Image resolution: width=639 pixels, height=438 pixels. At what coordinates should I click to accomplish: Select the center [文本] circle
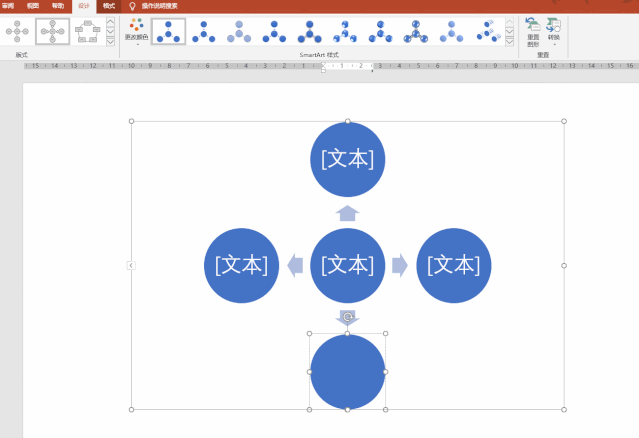coord(348,266)
